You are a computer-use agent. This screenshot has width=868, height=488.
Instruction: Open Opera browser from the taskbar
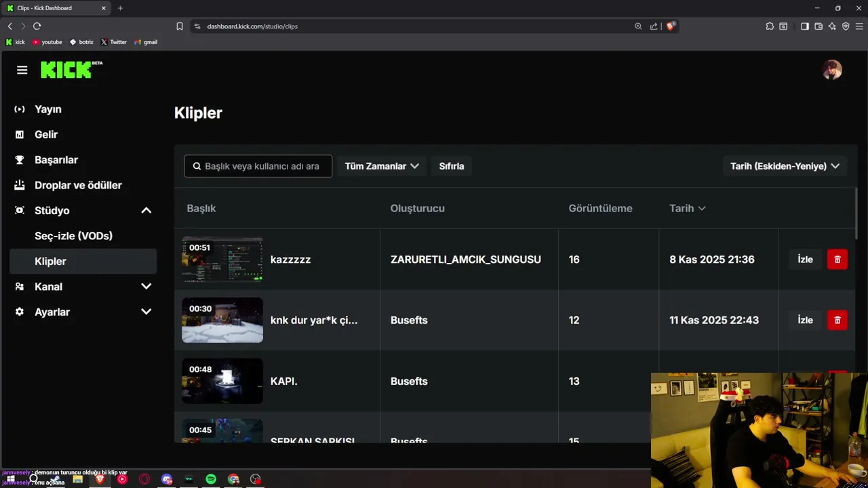click(144, 479)
